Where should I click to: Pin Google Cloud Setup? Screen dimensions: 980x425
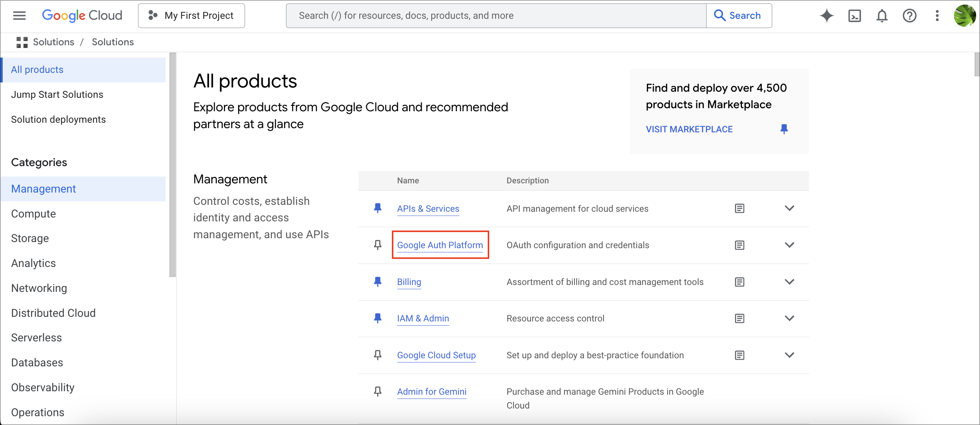coord(378,355)
